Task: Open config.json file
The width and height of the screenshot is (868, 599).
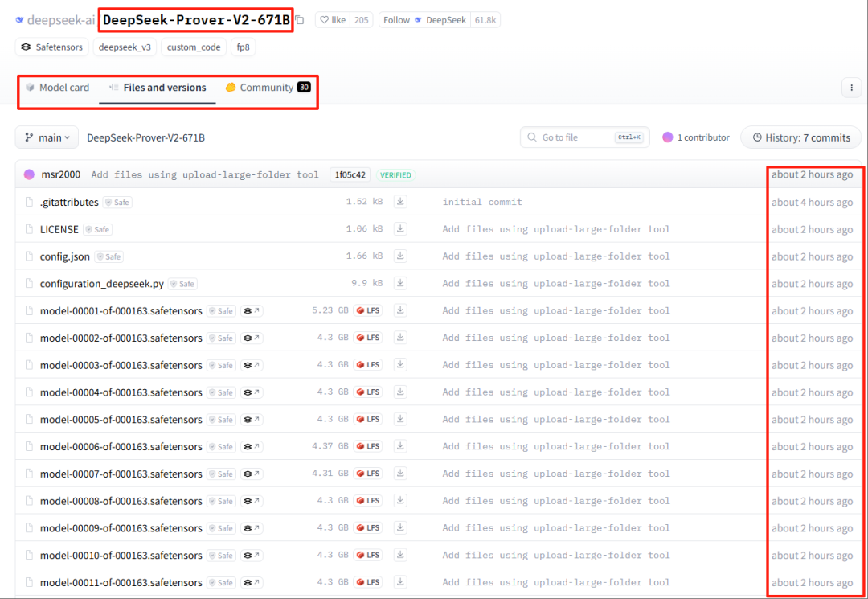Action: 65,256
